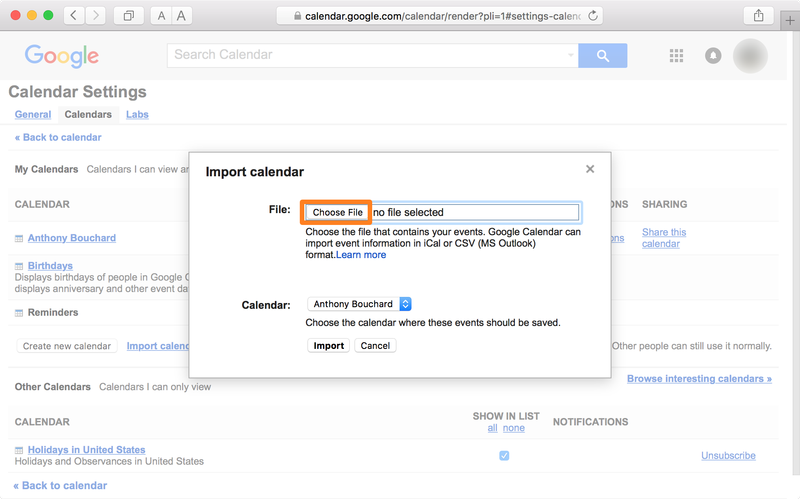Click the calendar icon beside Birthdays

[19, 266]
